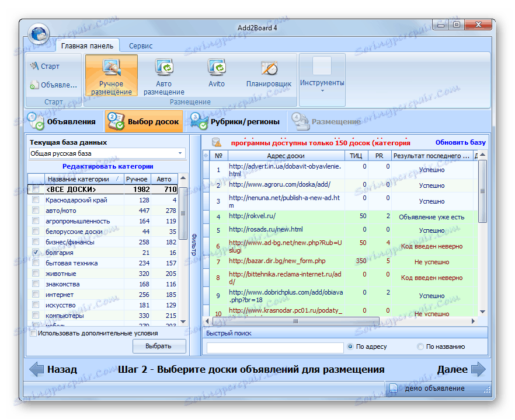
Task: Sort categories by Авто column
Action: tap(164, 179)
